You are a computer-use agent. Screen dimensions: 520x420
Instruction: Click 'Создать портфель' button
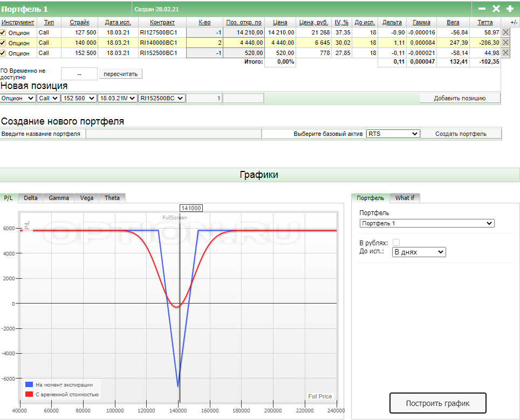[x=461, y=134]
